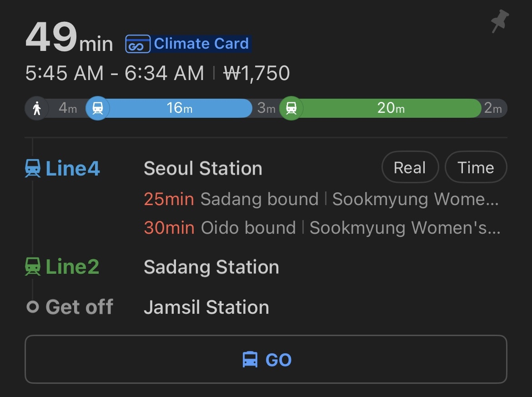Tap the Line4 subway icon
The height and width of the screenshot is (397, 532).
33,169
